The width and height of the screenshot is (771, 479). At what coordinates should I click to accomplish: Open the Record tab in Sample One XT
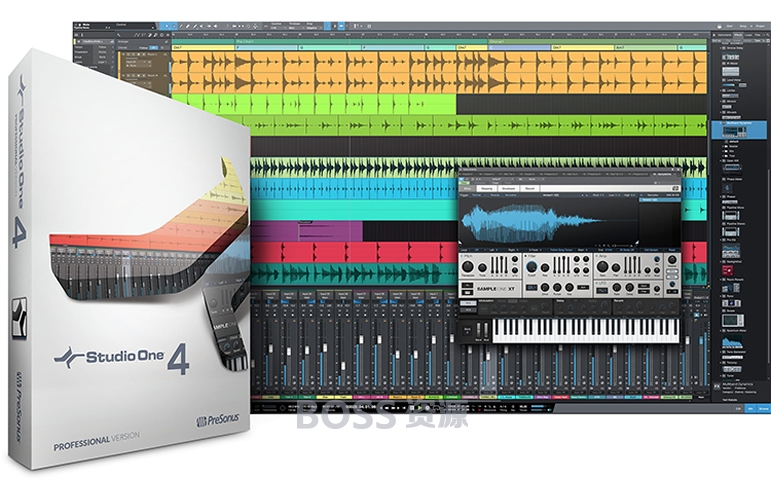(530, 188)
